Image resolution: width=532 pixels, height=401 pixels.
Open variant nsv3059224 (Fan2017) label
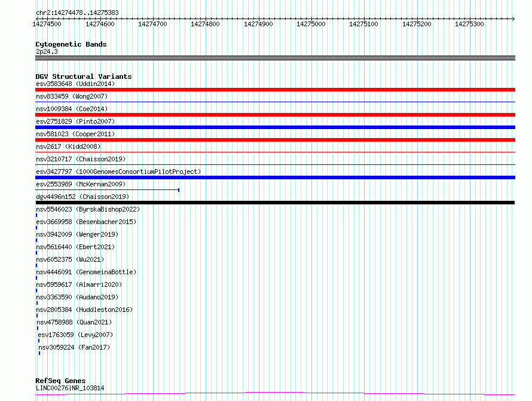pyautogui.click(x=74, y=347)
